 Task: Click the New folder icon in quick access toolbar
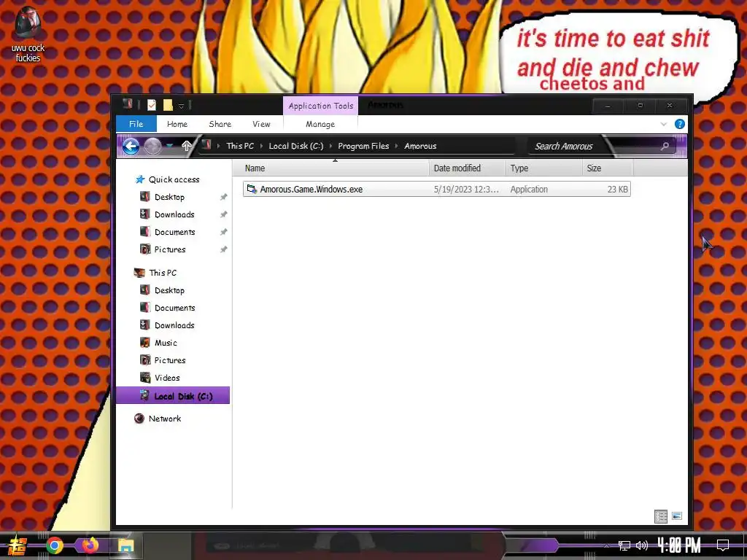click(x=168, y=105)
